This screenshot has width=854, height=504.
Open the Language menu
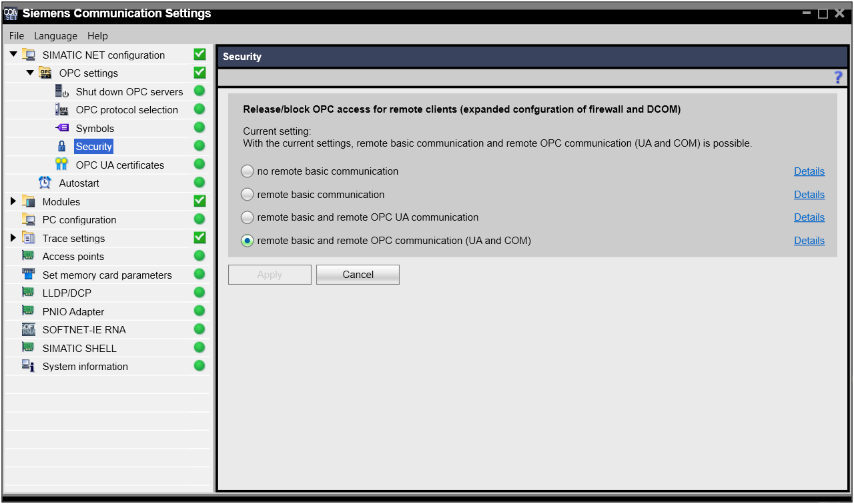56,36
